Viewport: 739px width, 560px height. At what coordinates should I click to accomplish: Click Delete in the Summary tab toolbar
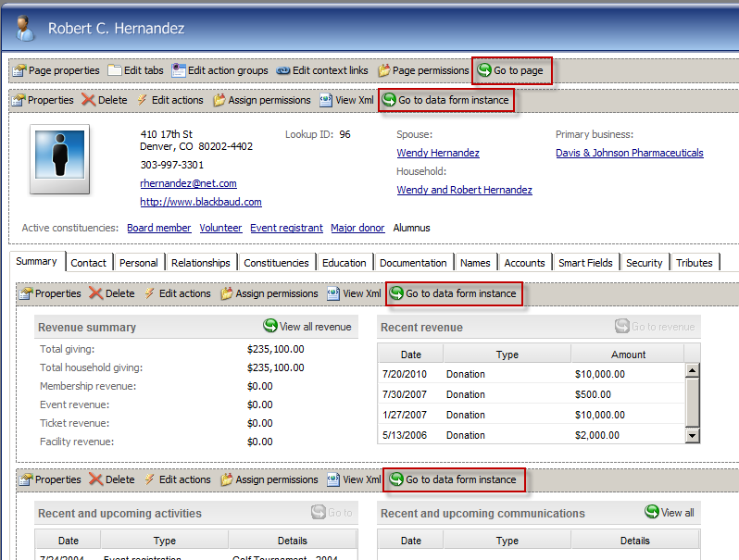pos(111,293)
